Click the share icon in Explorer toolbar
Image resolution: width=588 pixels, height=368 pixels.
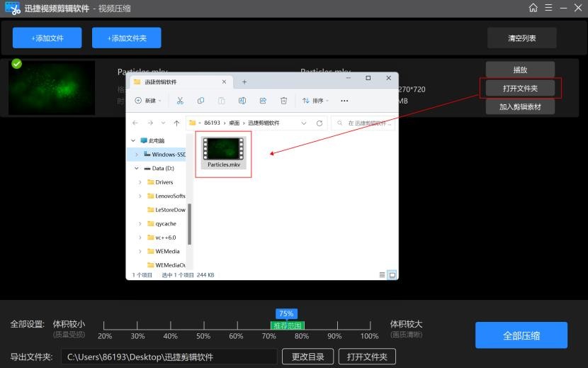(263, 101)
